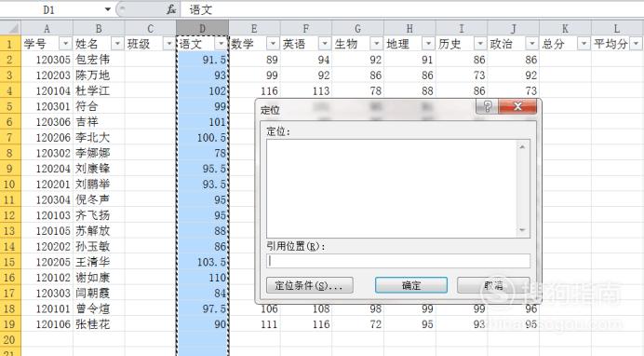Select row 10 header
The image size is (644, 356).
point(10,184)
